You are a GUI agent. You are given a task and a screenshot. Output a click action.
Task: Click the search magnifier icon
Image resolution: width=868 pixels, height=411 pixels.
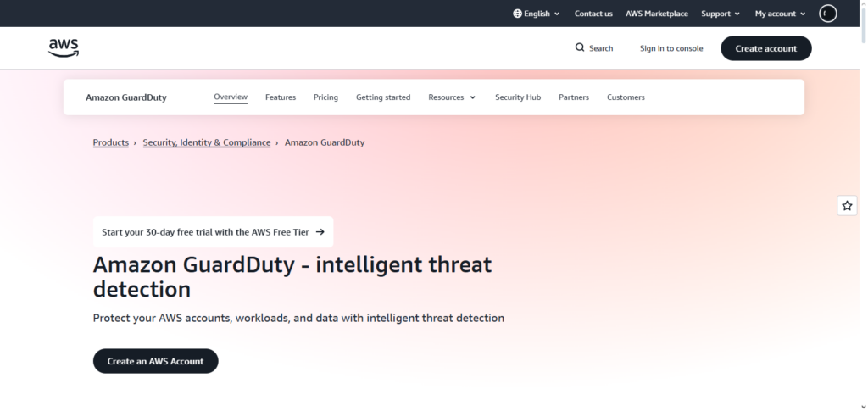click(580, 47)
